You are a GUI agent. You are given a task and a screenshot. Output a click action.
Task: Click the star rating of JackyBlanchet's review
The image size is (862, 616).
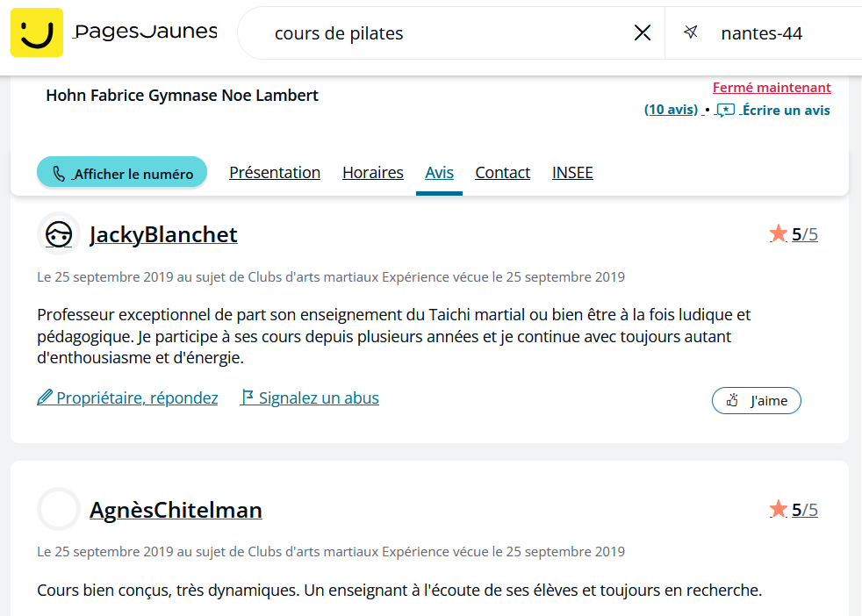[x=794, y=234]
